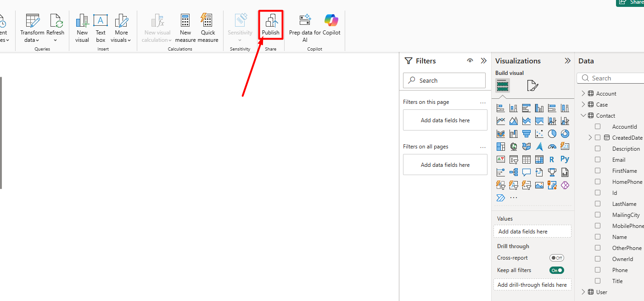The height and width of the screenshot is (301, 644).
Task: Click Prep data for AI button
Action: coord(305,28)
